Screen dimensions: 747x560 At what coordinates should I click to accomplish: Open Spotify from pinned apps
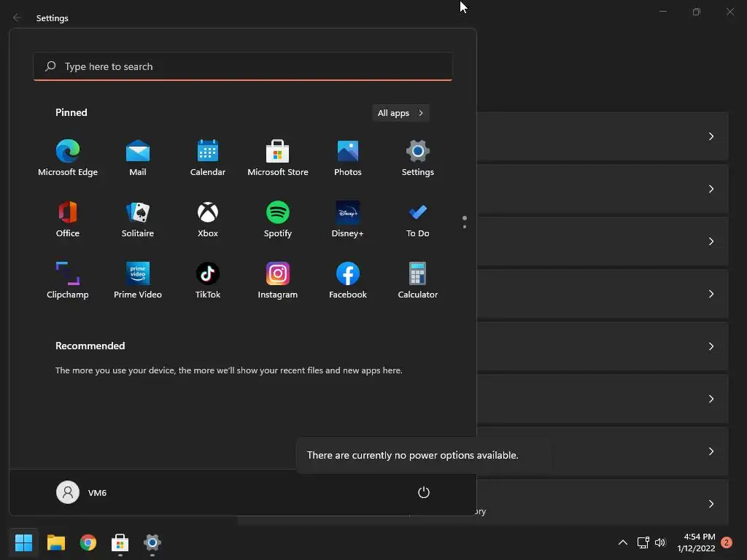[278, 219]
